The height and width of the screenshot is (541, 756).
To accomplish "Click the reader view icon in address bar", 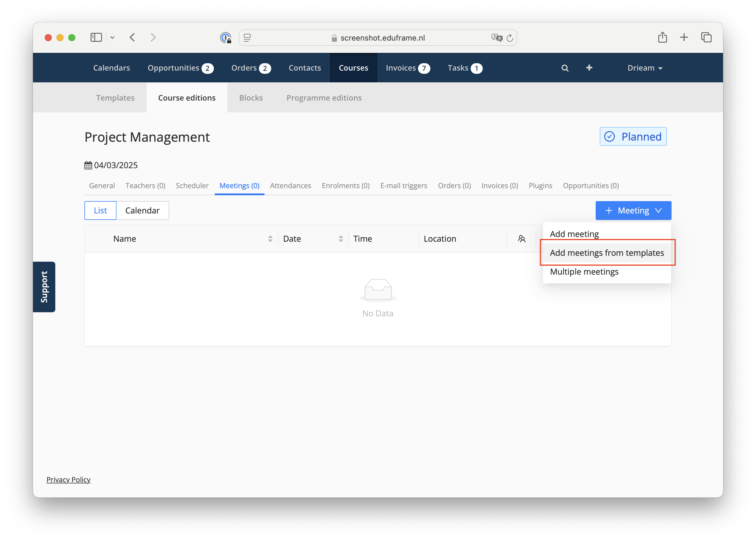I will tap(247, 38).
